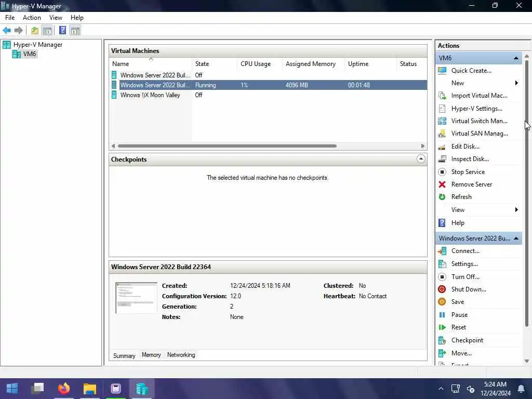Switch to the Memory tab

[151, 355]
